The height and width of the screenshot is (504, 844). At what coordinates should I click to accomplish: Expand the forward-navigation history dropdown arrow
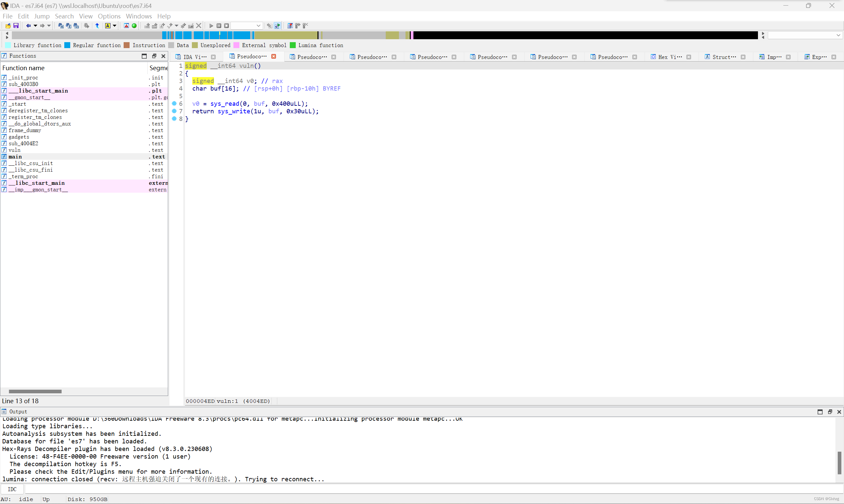tap(49, 26)
